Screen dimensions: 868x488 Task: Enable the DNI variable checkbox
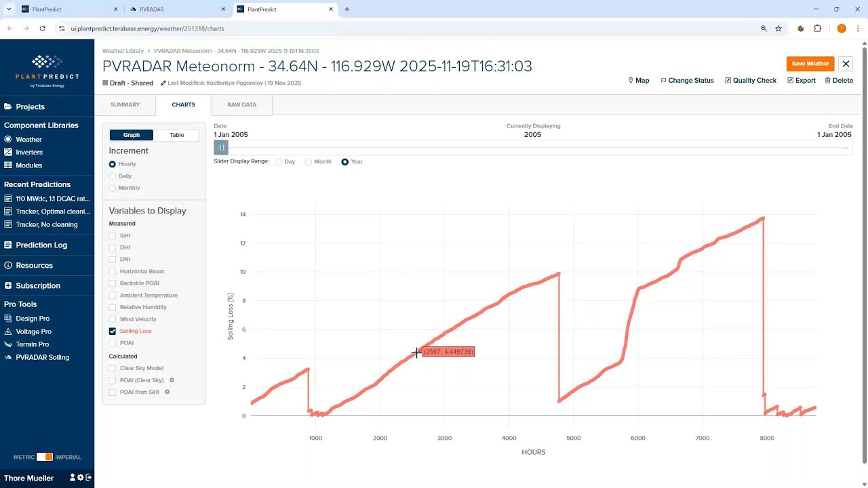point(113,260)
